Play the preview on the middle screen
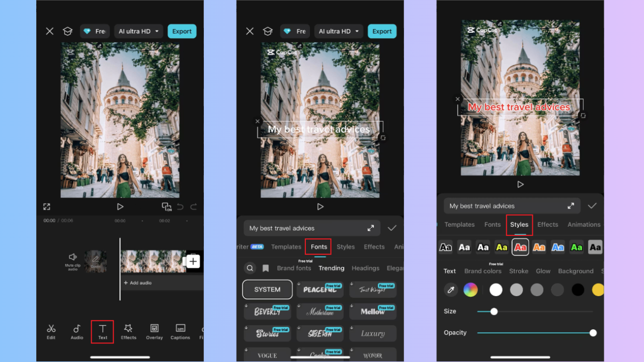This screenshot has height=362, width=644. pyautogui.click(x=320, y=207)
